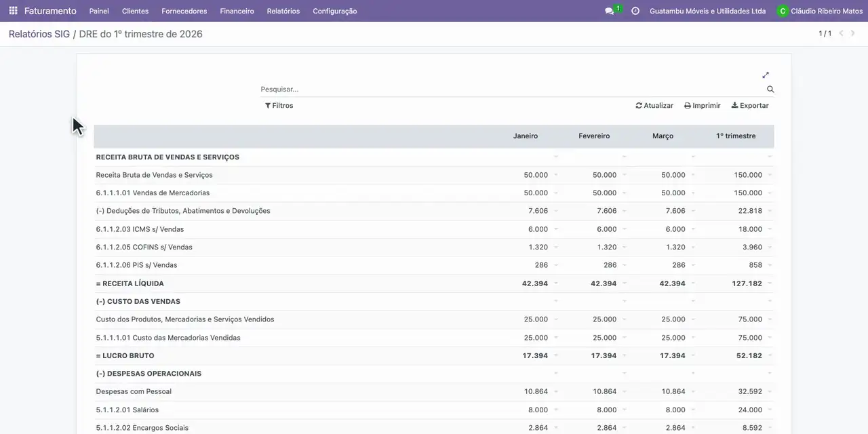Open caret beside Fevereiro Despesas com Pessoal value
Viewport: 868px width, 434px height.
tap(624, 391)
